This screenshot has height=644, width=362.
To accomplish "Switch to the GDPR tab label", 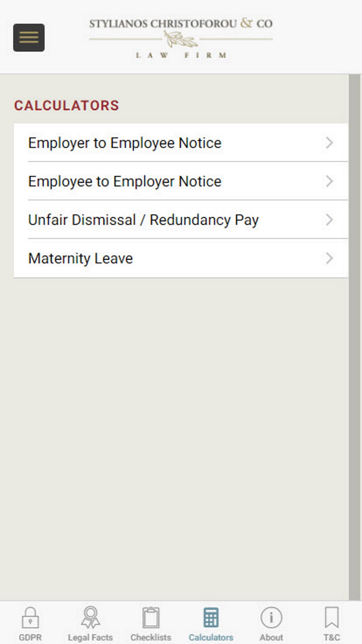I will [x=30, y=637].
